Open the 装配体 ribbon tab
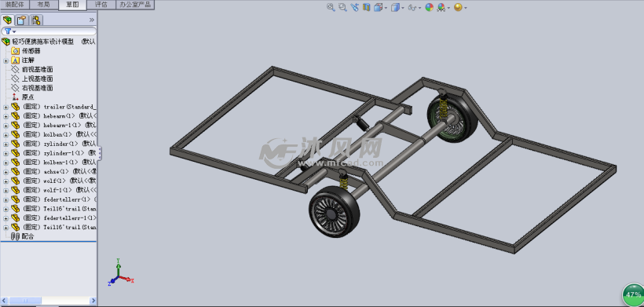The height and width of the screenshot is (307, 644). [x=15, y=5]
